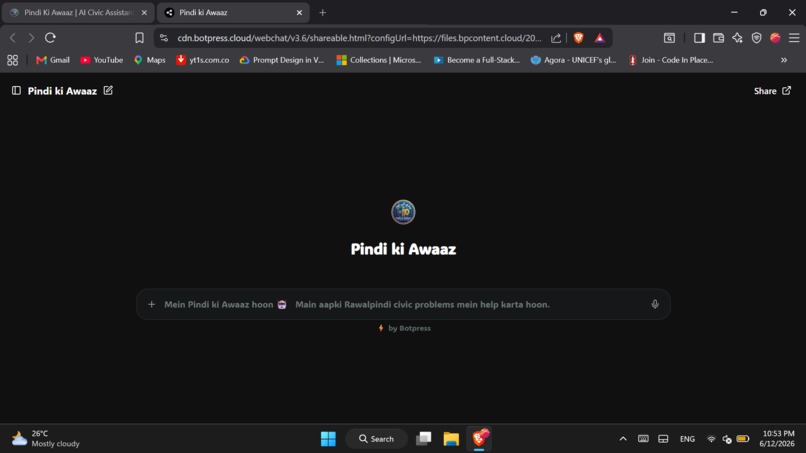Open Task View on taskbar
The width and height of the screenshot is (806, 453).
pos(424,439)
